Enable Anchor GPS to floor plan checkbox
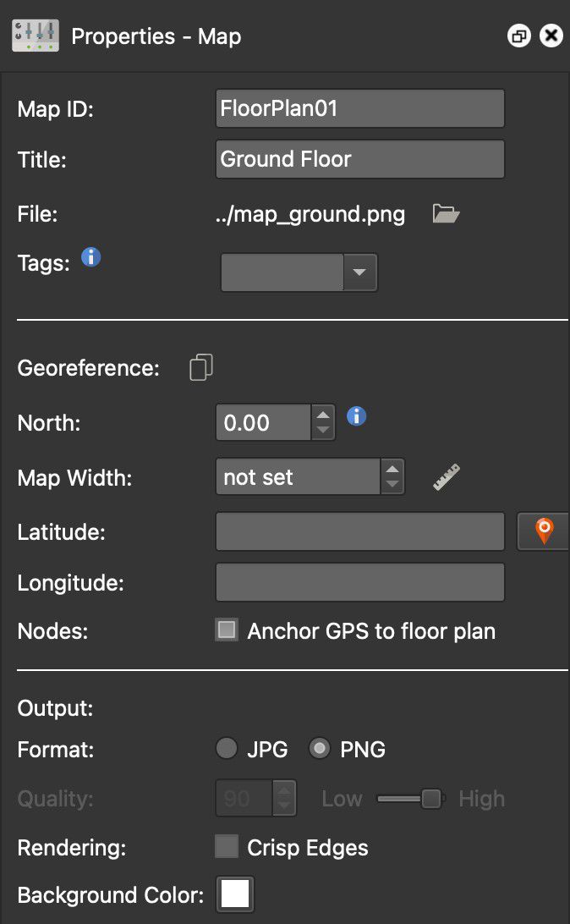570x924 pixels. [x=227, y=630]
